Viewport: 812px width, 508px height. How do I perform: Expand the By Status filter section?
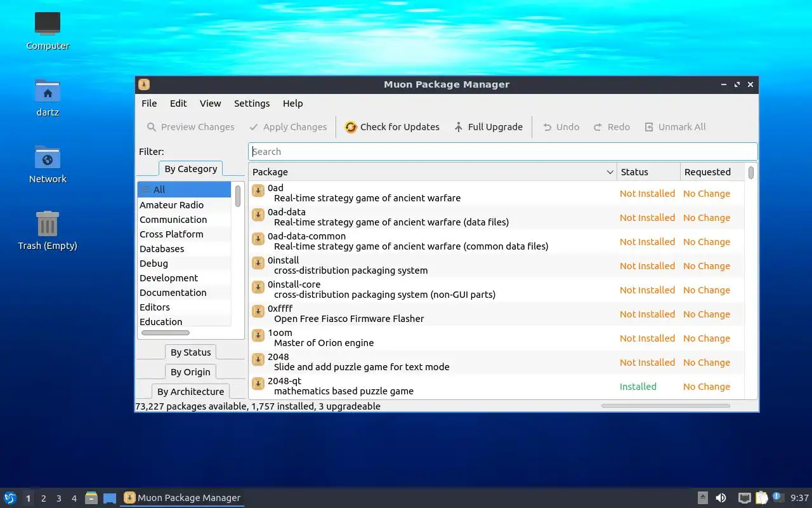click(190, 352)
